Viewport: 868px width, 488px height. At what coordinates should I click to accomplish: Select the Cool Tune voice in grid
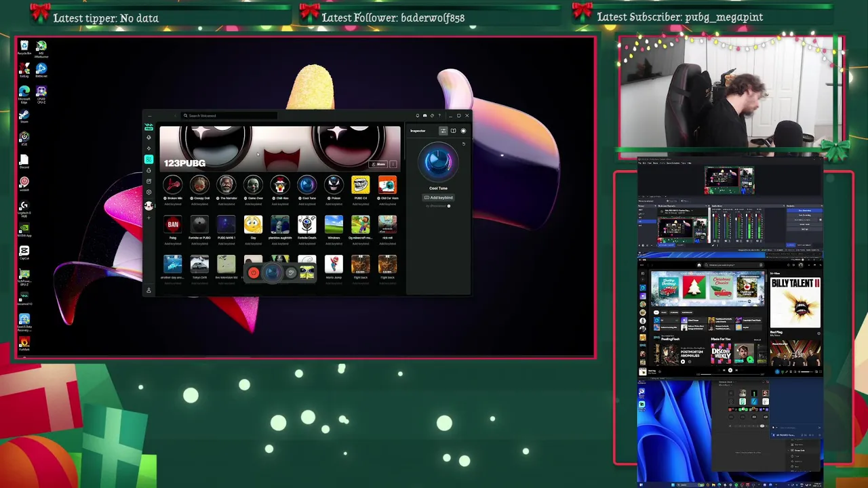coord(307,184)
